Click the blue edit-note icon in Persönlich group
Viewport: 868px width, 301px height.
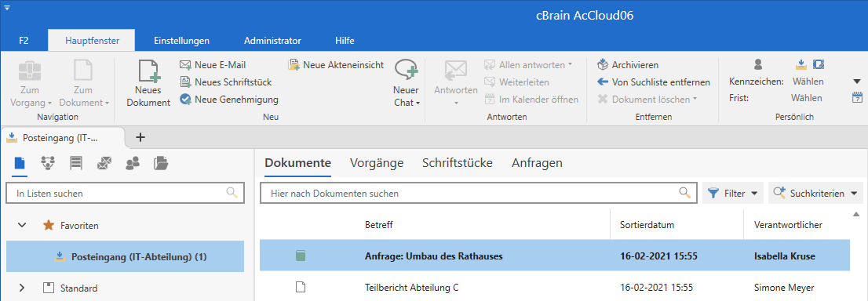tap(819, 65)
